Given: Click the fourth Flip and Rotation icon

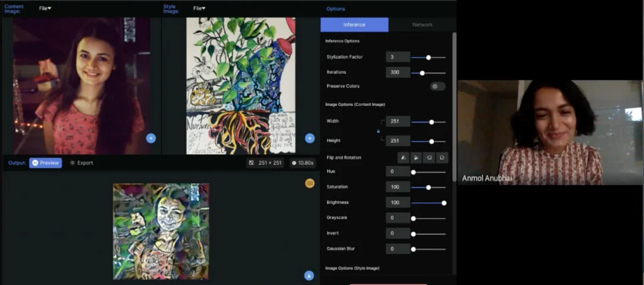Looking at the screenshot, I should 442,157.
